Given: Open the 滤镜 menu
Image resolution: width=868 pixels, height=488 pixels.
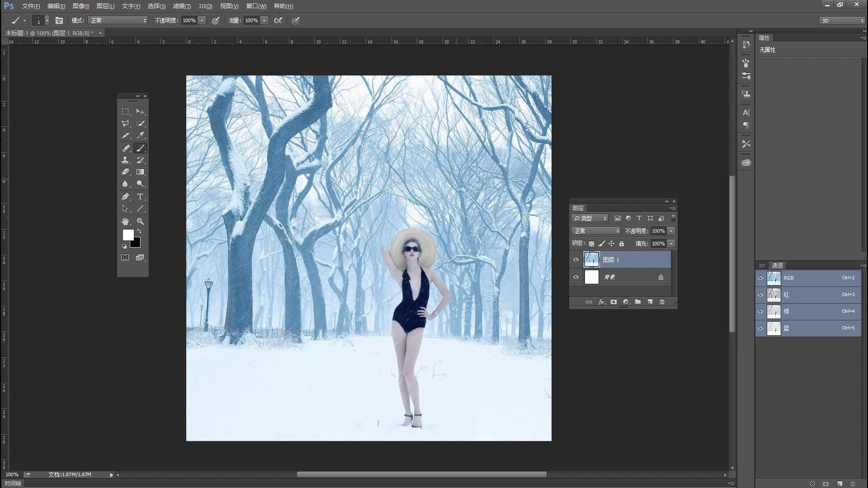Looking at the screenshot, I should tap(182, 6).
